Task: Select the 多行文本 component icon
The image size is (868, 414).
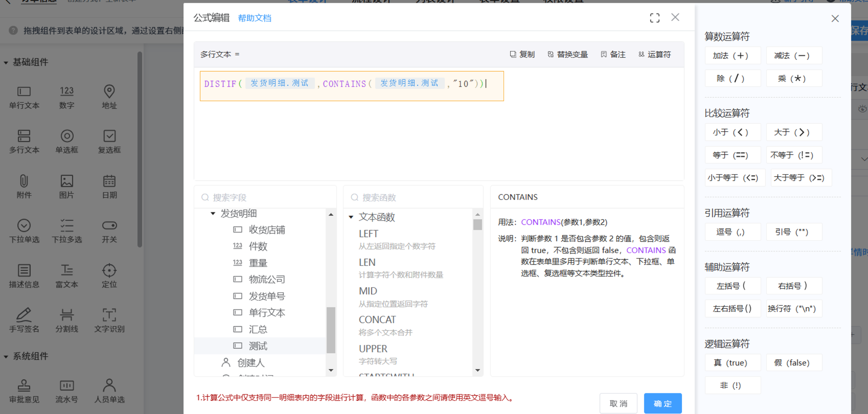Action: pos(24,142)
